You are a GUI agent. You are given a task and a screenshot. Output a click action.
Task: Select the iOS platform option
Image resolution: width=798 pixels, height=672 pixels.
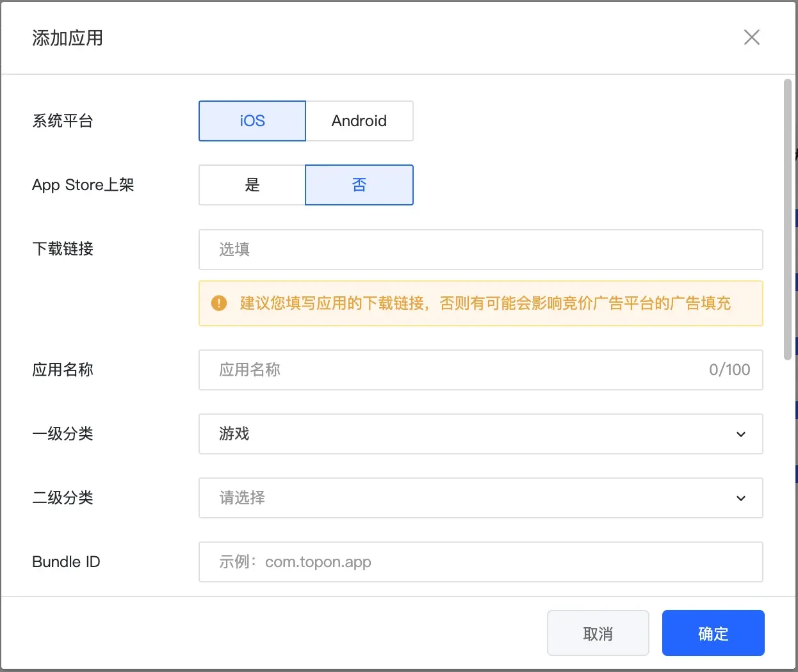pyautogui.click(x=252, y=121)
